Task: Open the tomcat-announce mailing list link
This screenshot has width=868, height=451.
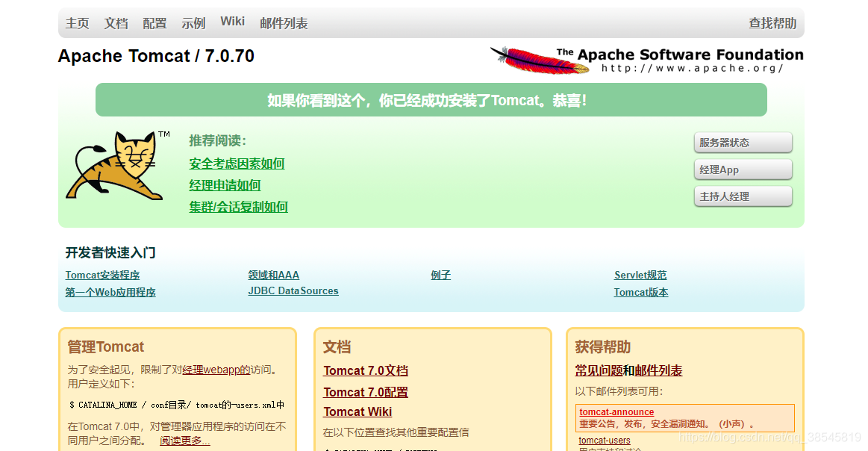Action: tap(616, 411)
